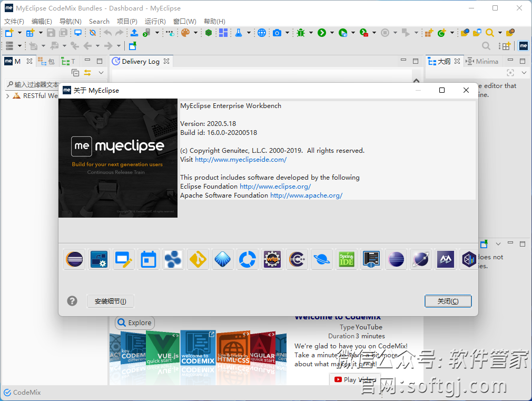Open the 文件(F) menu
532x401 pixels.
point(14,22)
